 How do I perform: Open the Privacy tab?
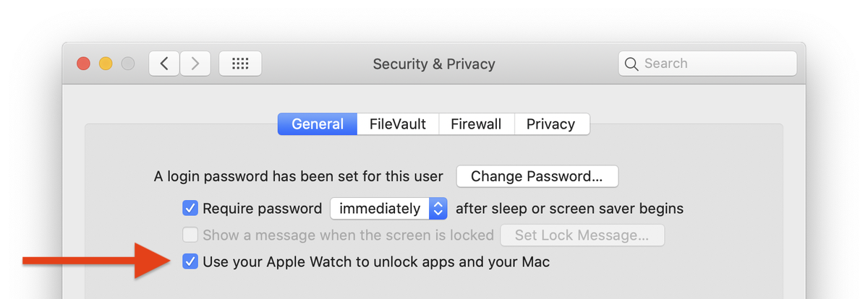(551, 124)
